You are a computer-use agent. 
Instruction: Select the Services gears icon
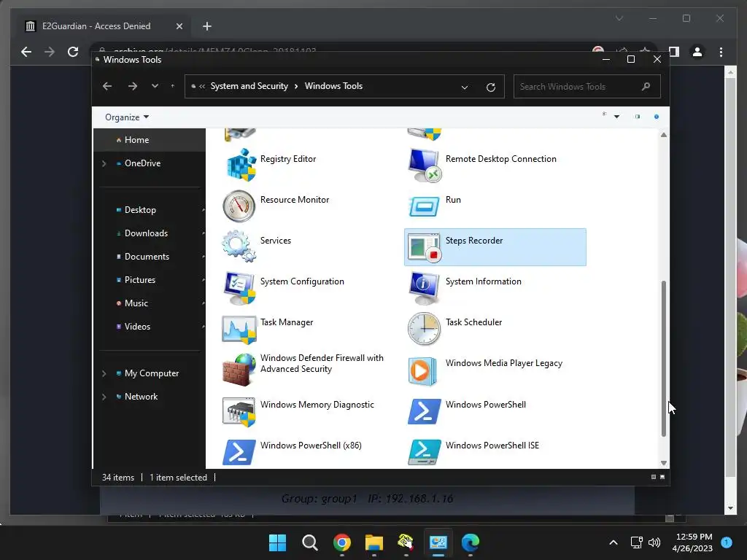click(239, 246)
